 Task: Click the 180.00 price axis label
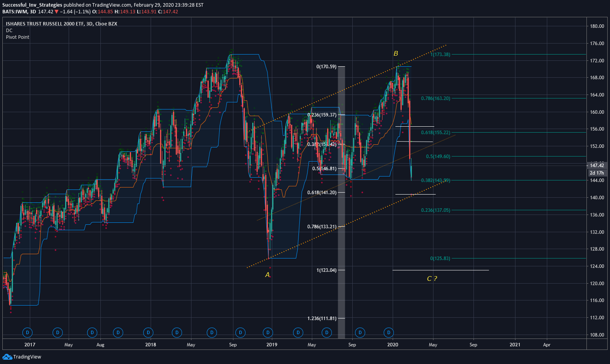click(597, 26)
